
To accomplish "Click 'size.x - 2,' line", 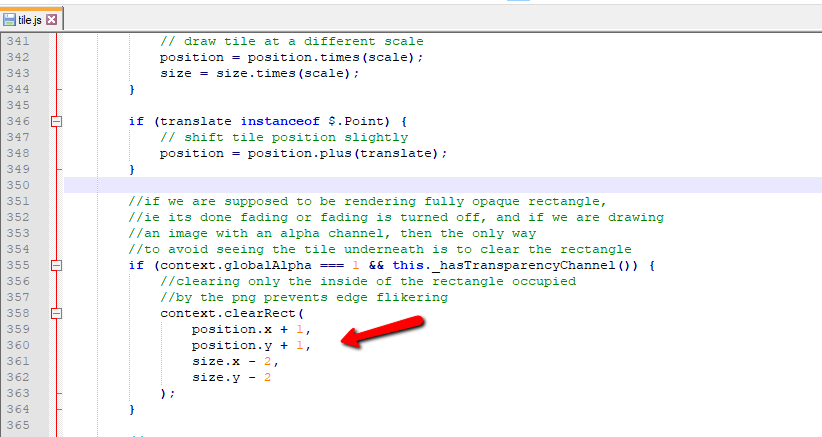I will tap(235, 362).
